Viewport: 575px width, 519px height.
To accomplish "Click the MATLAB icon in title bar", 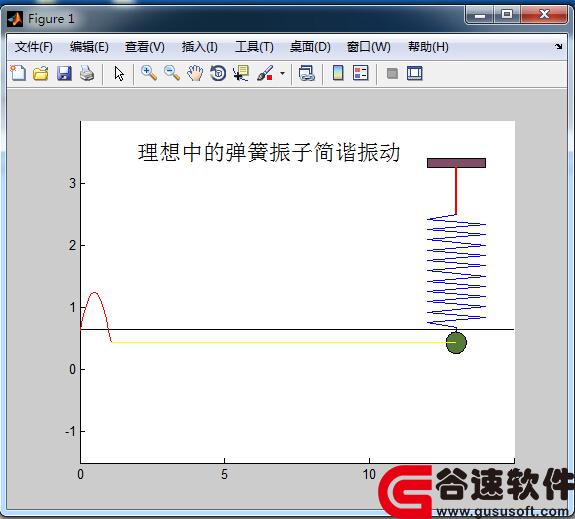I will pos(15,19).
